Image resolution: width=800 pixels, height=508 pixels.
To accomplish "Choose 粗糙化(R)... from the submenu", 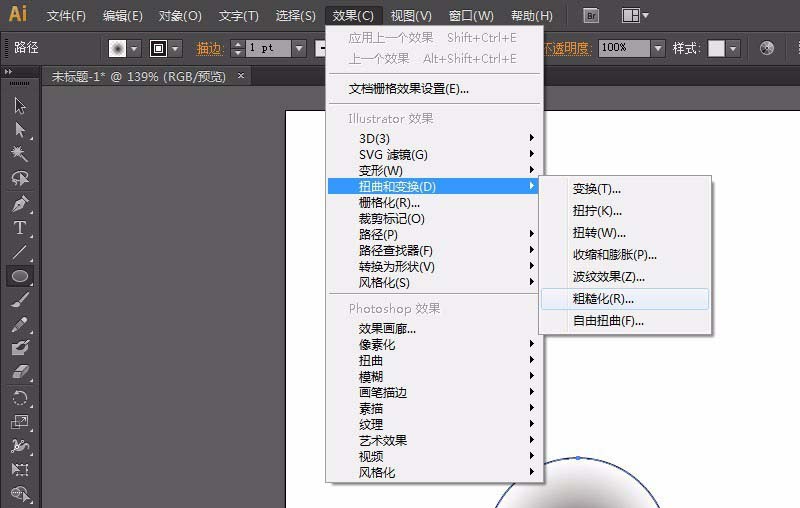I will [x=625, y=299].
